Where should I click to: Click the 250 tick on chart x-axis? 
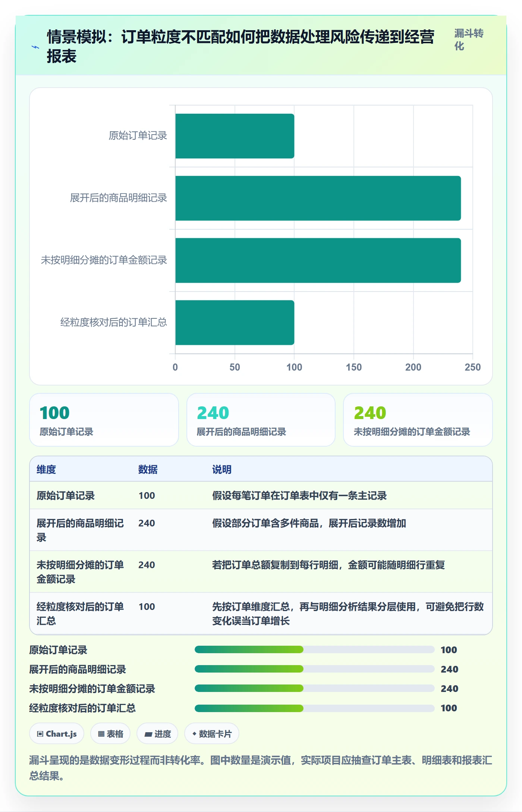click(x=472, y=367)
